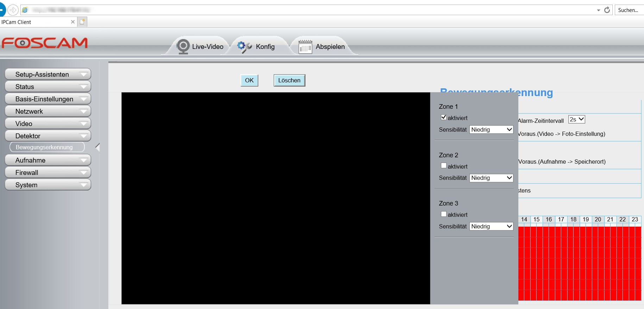Enable Zone 3 aktiviert checkbox
Screen dimensions: 644x309
pyautogui.click(x=444, y=214)
